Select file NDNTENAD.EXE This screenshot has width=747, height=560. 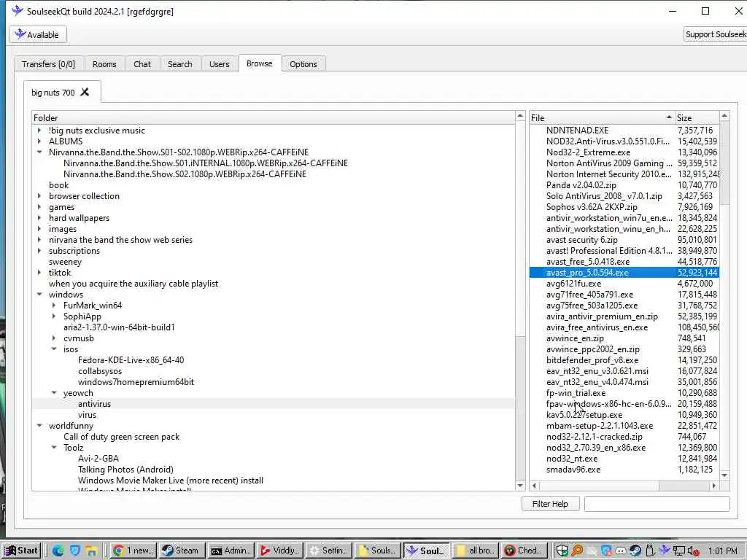[578, 130]
